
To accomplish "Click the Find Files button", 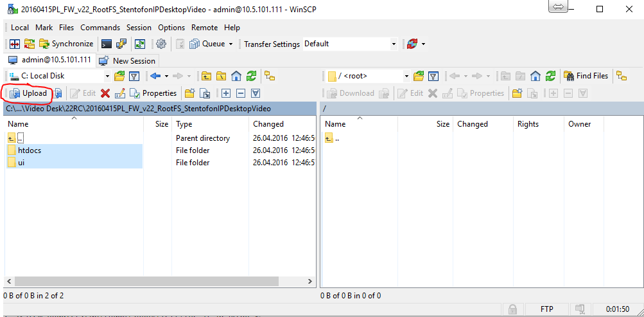I will (586, 76).
